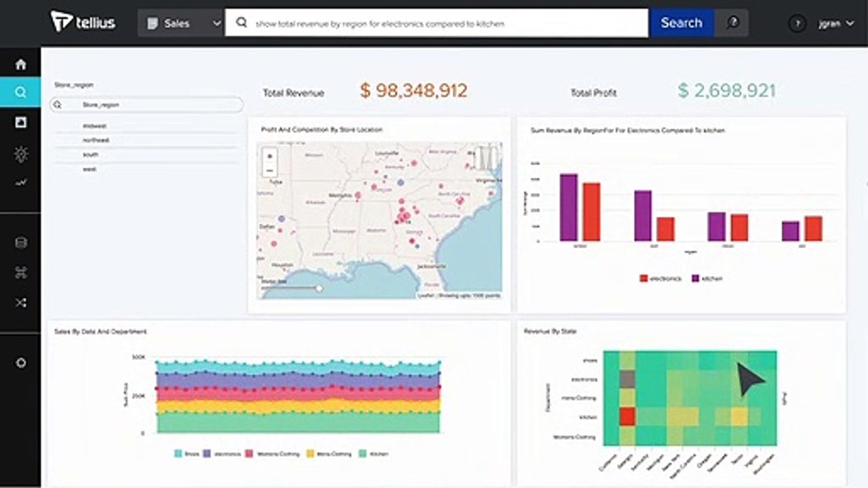Toggle the kitchen legend swatch in bar chart
This screenshot has height=488, width=868.
695,278
